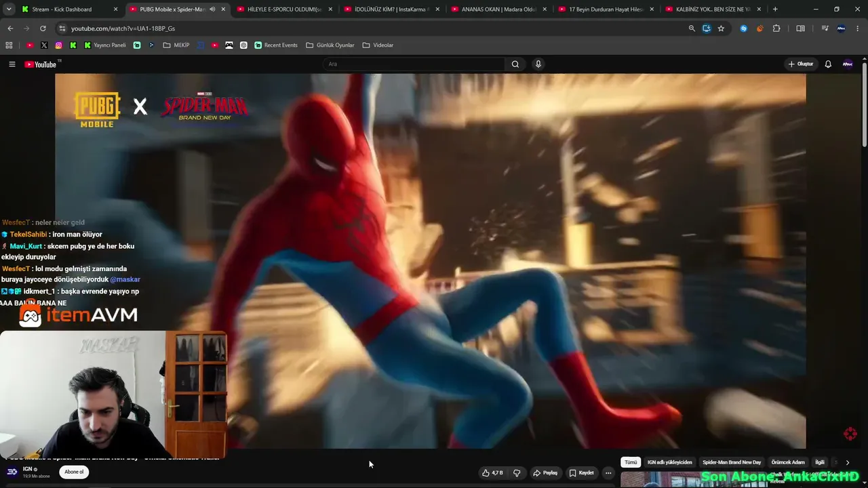Screen dimensions: 868x488
Task: Open the Videolar bookmarks folder
Action: pyautogui.click(x=378, y=45)
